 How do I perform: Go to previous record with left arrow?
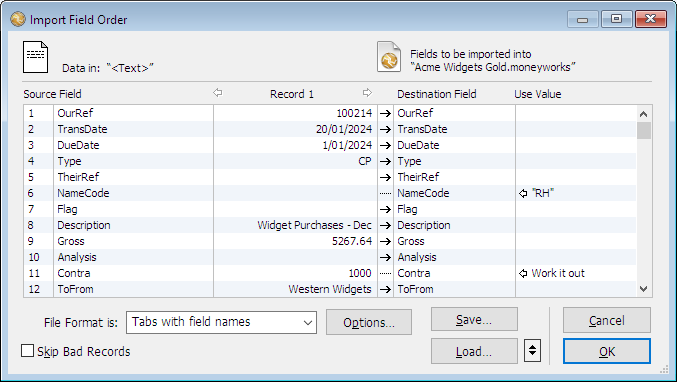pyautogui.click(x=218, y=92)
